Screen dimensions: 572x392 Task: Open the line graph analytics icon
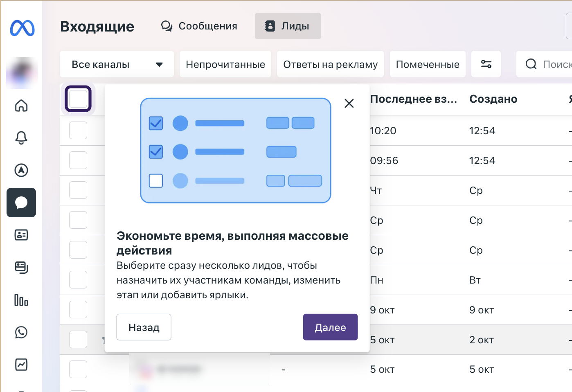tap(21, 365)
